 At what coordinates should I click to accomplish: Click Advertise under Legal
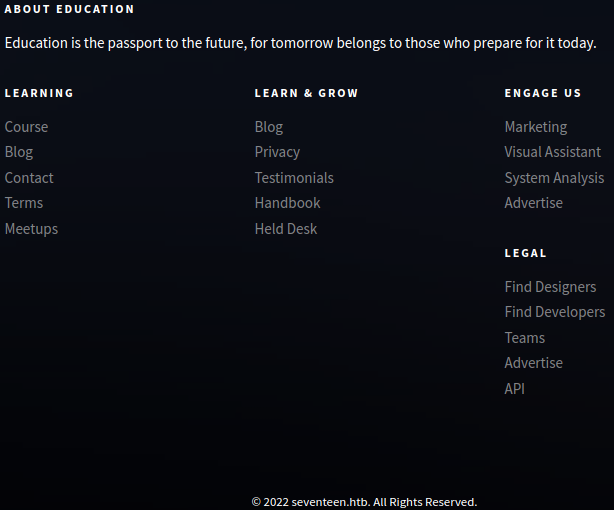(x=533, y=363)
